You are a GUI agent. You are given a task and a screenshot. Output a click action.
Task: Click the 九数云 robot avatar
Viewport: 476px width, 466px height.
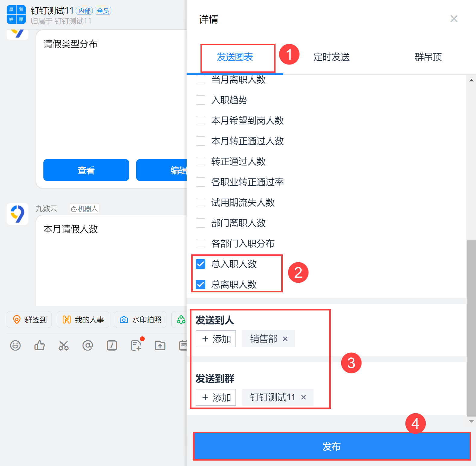[x=17, y=214]
